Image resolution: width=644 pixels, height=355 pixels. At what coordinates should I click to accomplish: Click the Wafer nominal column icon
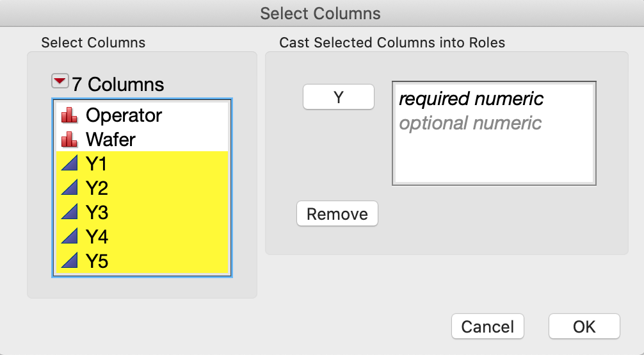click(68, 140)
